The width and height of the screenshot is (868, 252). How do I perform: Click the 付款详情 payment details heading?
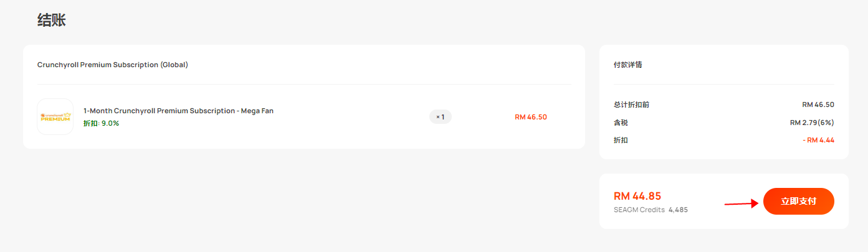[x=628, y=65]
